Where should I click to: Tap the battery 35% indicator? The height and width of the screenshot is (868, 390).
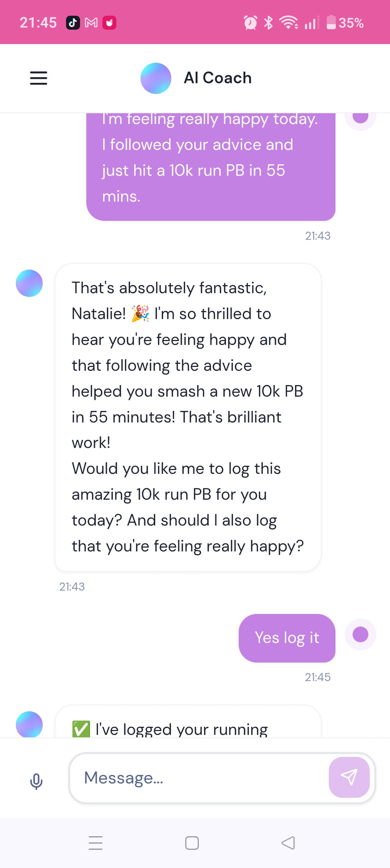click(345, 23)
